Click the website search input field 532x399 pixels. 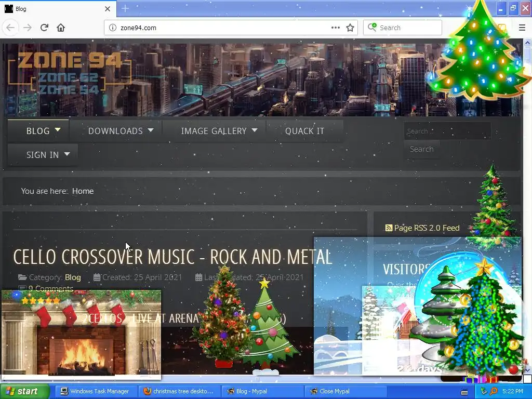tap(447, 131)
